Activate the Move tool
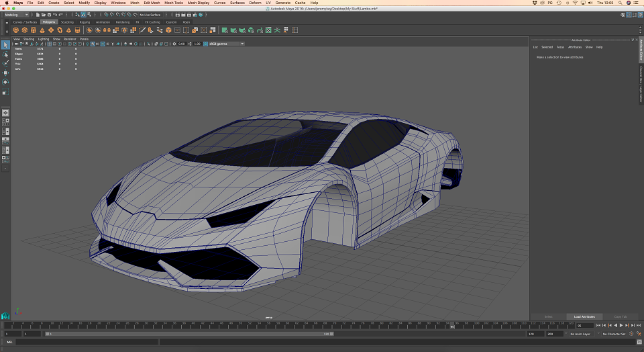The height and width of the screenshot is (352, 644). coord(5,73)
